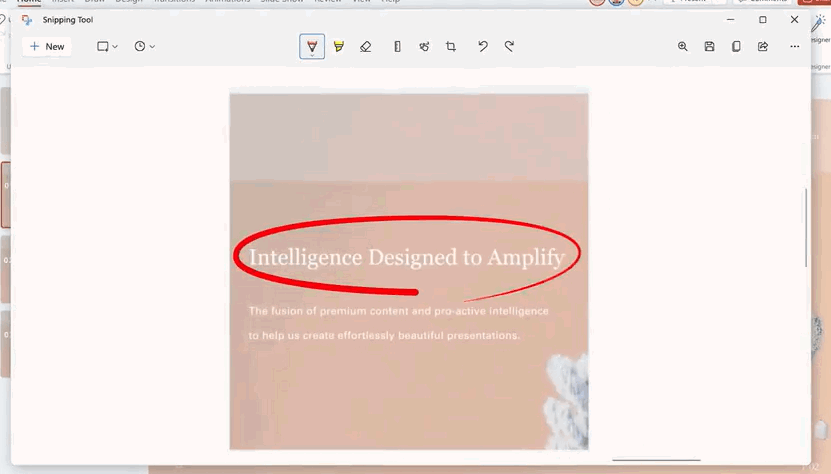Select the yellow Highlighter tool
831x474 pixels.
[x=339, y=47]
